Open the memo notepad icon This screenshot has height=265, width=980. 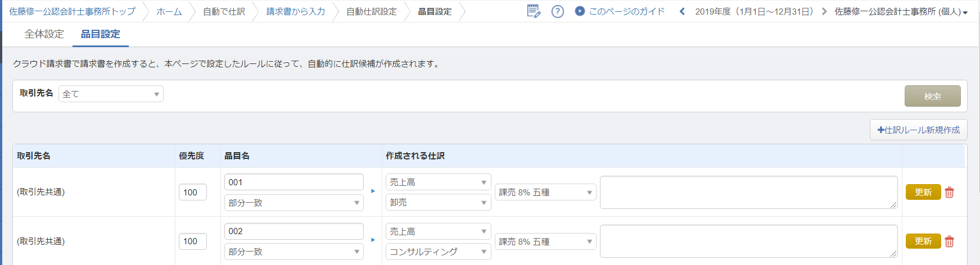534,11
